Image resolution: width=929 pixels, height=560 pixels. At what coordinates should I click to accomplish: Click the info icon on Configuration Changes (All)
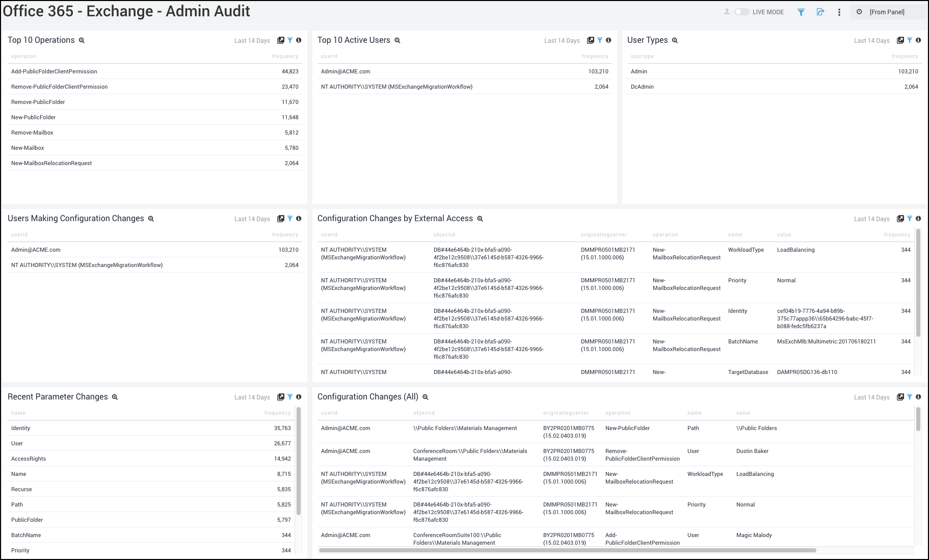pyautogui.click(x=918, y=397)
